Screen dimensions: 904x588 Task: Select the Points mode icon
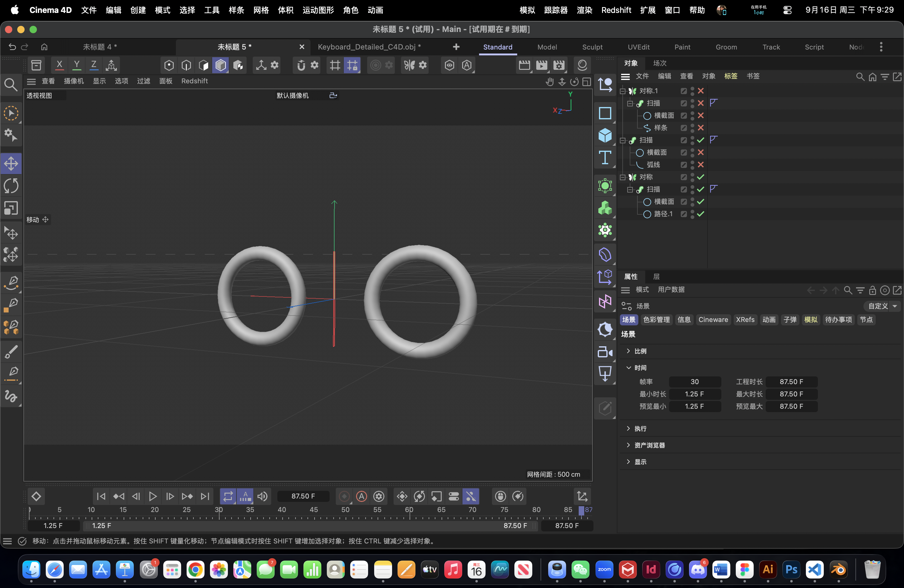tap(169, 65)
